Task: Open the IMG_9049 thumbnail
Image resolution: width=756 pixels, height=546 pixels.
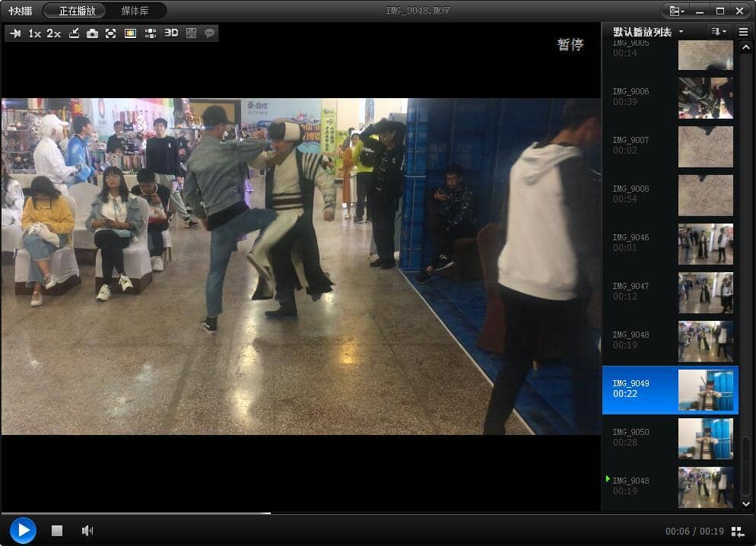Action: click(705, 390)
